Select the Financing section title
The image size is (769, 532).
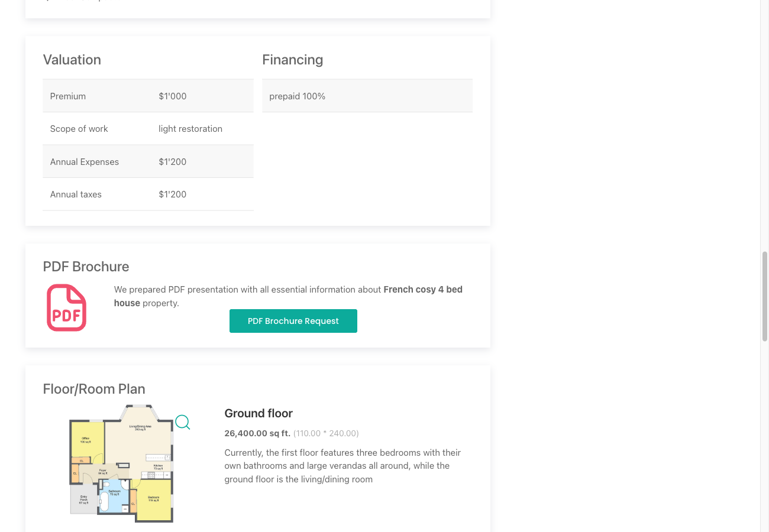[x=292, y=60]
